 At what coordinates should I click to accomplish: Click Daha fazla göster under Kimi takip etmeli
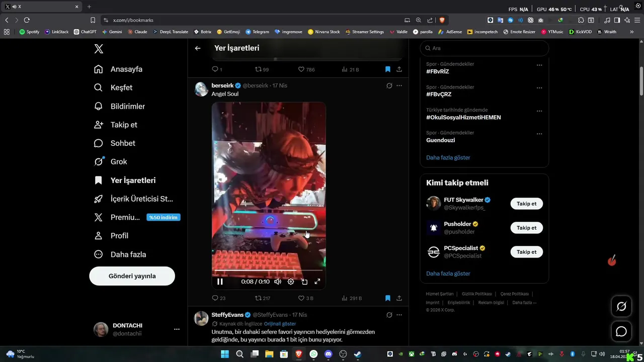[x=448, y=274]
